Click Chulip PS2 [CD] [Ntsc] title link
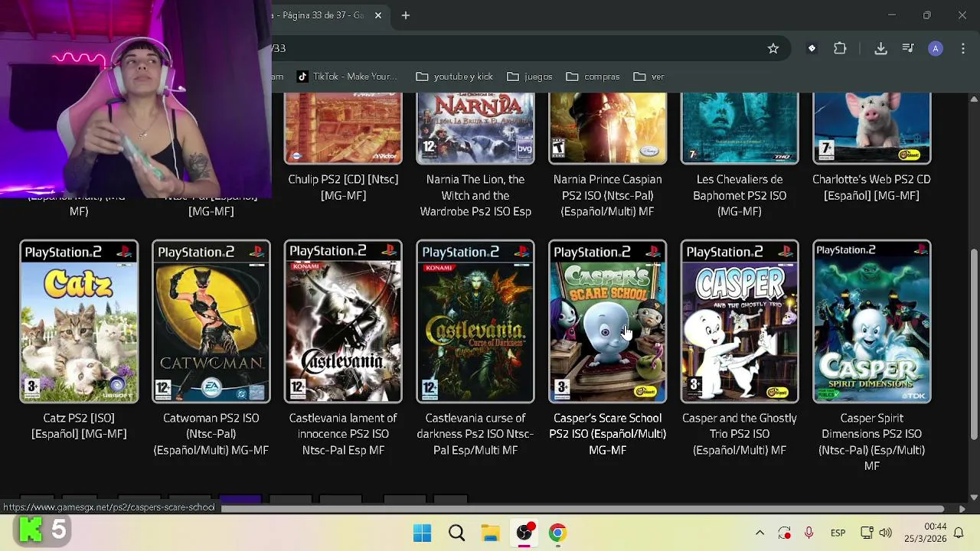The width and height of the screenshot is (980, 551). click(x=343, y=187)
